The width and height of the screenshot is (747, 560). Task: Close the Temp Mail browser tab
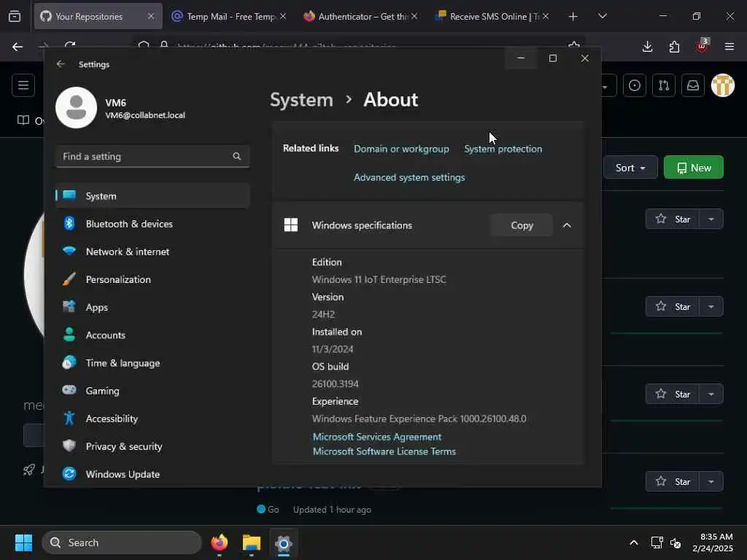pos(283,16)
